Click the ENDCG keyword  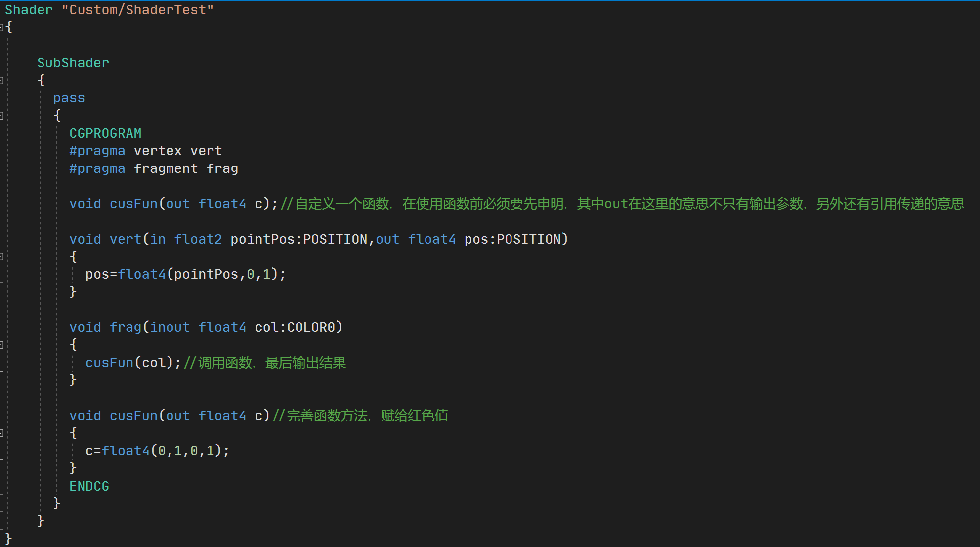[x=89, y=486]
